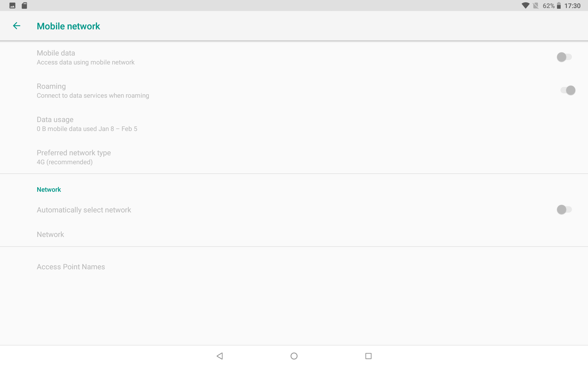Screen dimensions: 588x367
Task: Tap the back arrow beside Mobile network
Action: click(17, 26)
